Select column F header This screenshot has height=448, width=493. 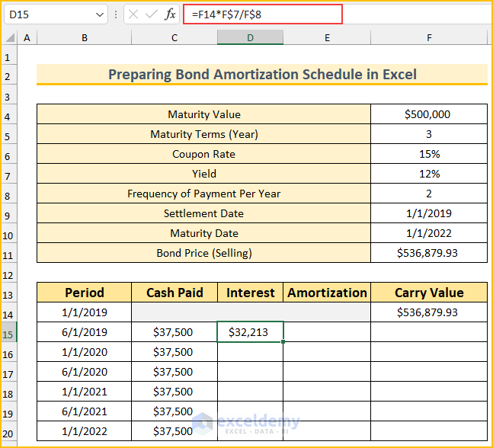[429, 38]
